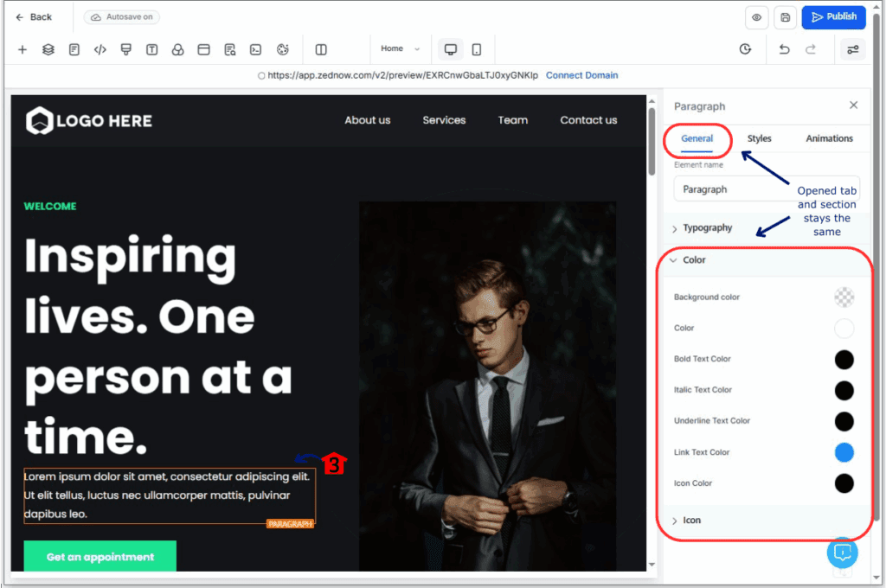Viewport: 886px width, 588px height.
Task: Switch to mobile device preview
Action: [x=477, y=49]
